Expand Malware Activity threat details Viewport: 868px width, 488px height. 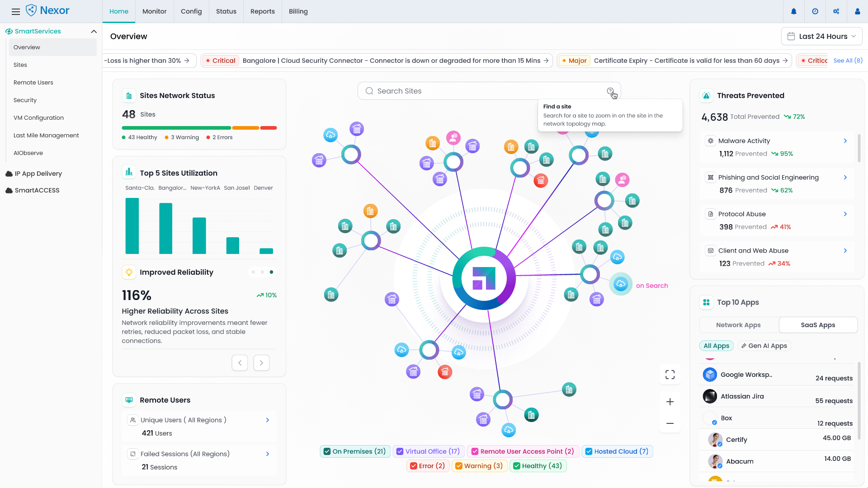[x=845, y=141]
